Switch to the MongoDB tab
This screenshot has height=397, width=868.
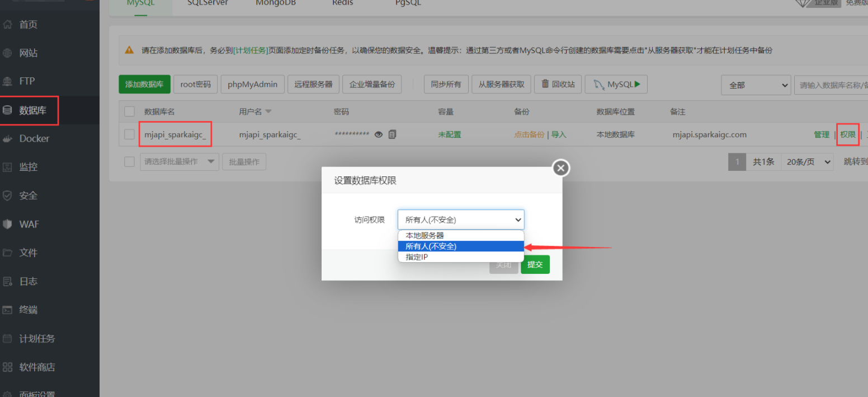click(276, 3)
